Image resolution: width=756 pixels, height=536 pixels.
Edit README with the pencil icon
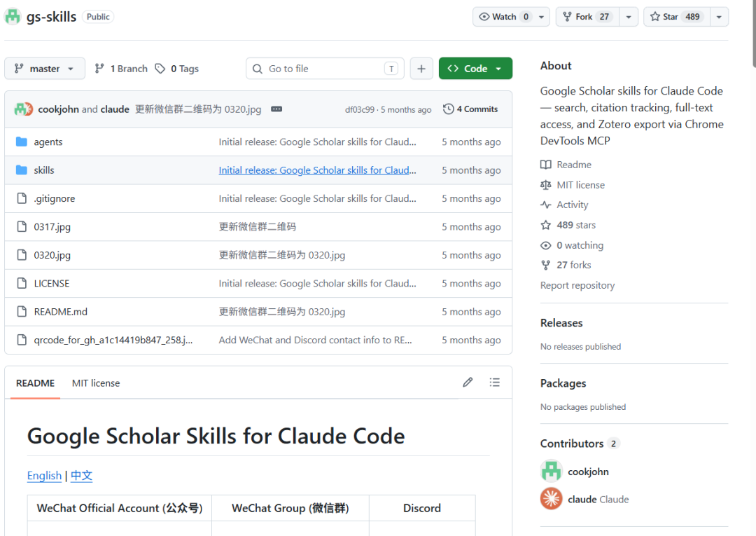468,383
